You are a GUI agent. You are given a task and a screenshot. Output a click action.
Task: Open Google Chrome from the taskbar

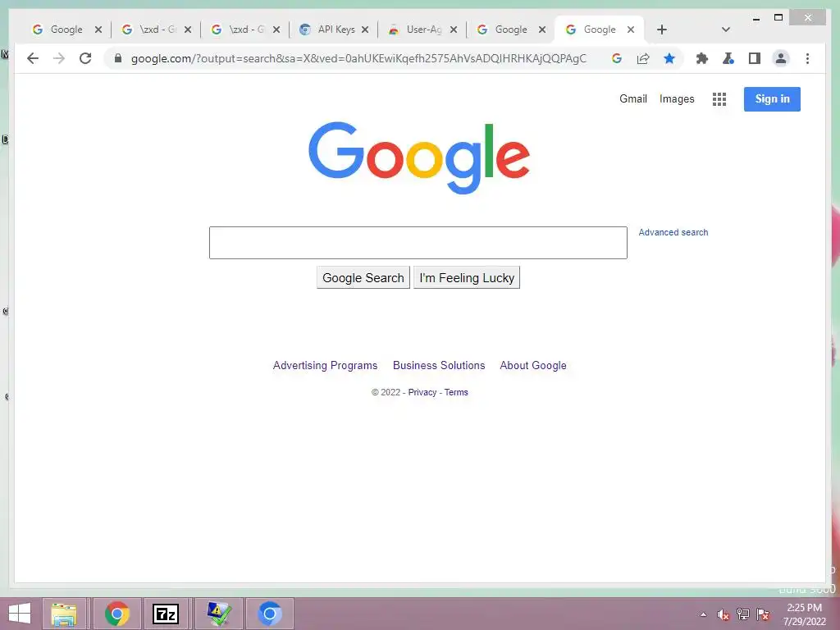coord(117,614)
